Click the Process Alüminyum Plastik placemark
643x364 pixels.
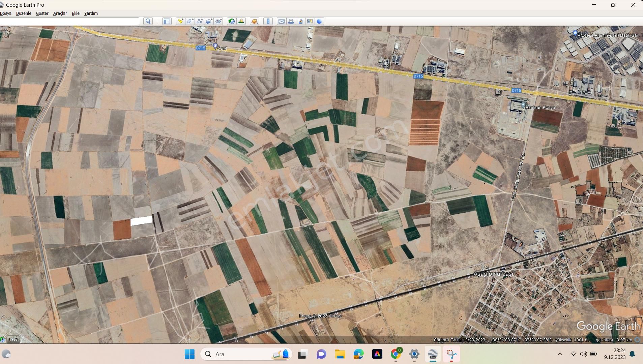point(575,33)
